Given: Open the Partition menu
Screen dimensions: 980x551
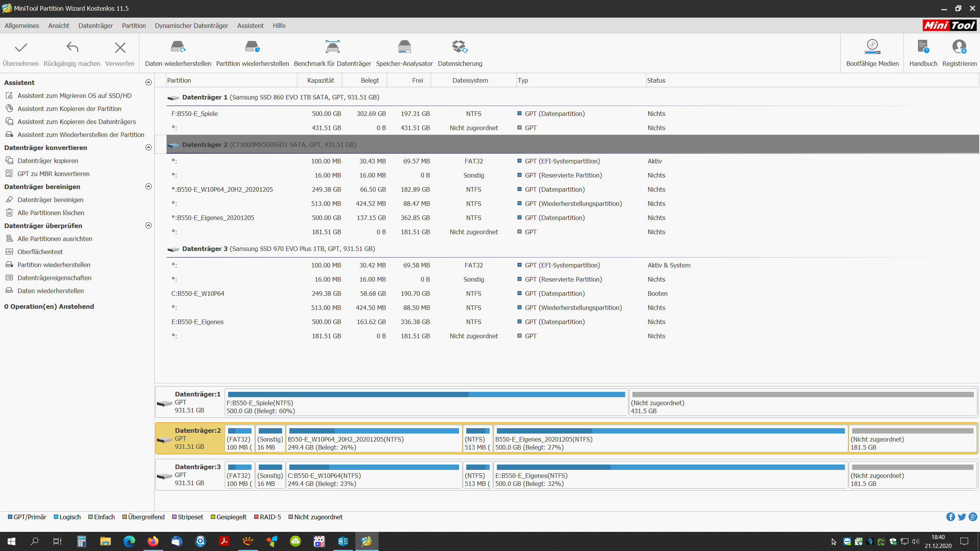Looking at the screenshot, I should (x=134, y=26).
